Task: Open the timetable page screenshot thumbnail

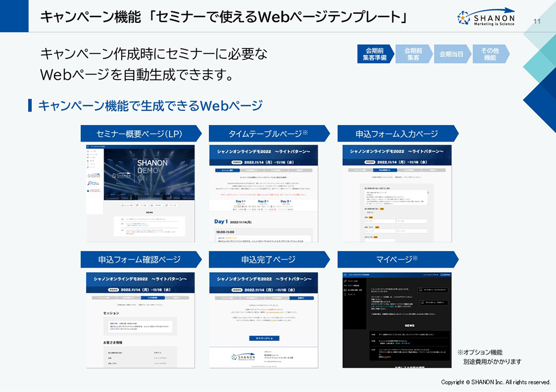Action: click(263, 193)
